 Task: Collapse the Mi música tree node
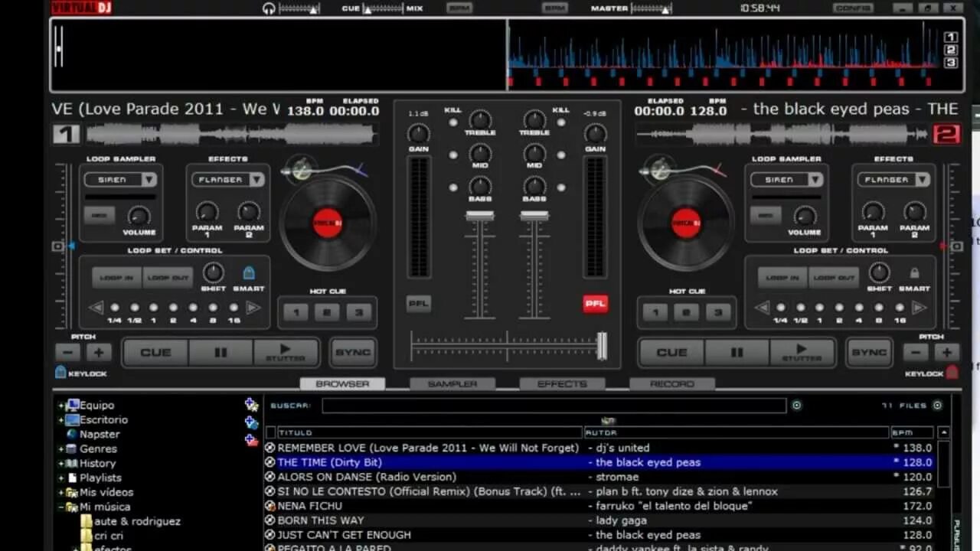point(60,507)
